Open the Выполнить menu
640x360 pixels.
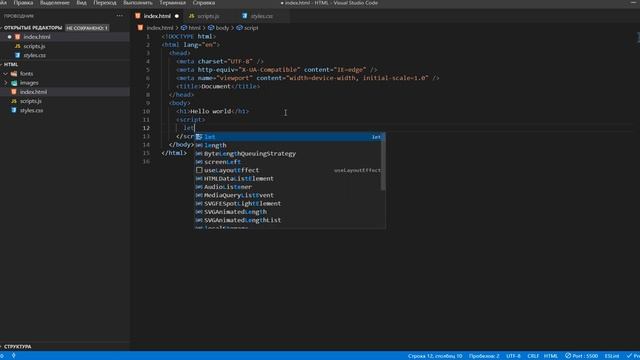138,3
